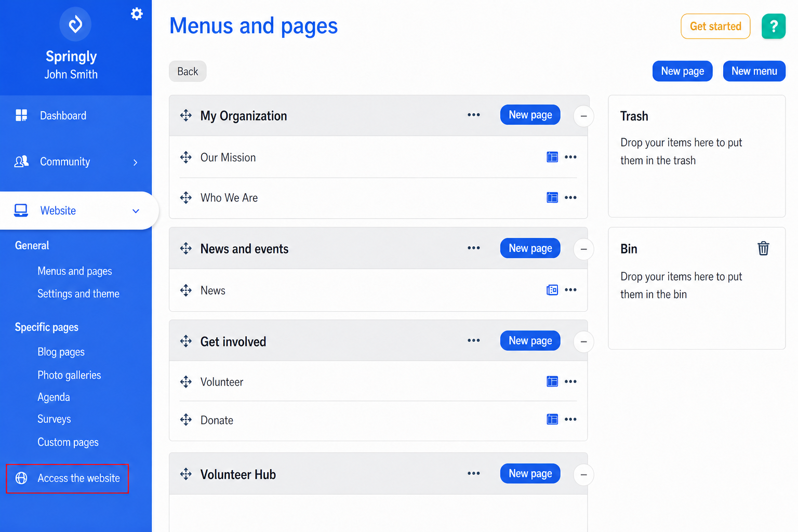The height and width of the screenshot is (532, 798).
Task: Open Settings and theme in sidebar
Action: tap(78, 294)
